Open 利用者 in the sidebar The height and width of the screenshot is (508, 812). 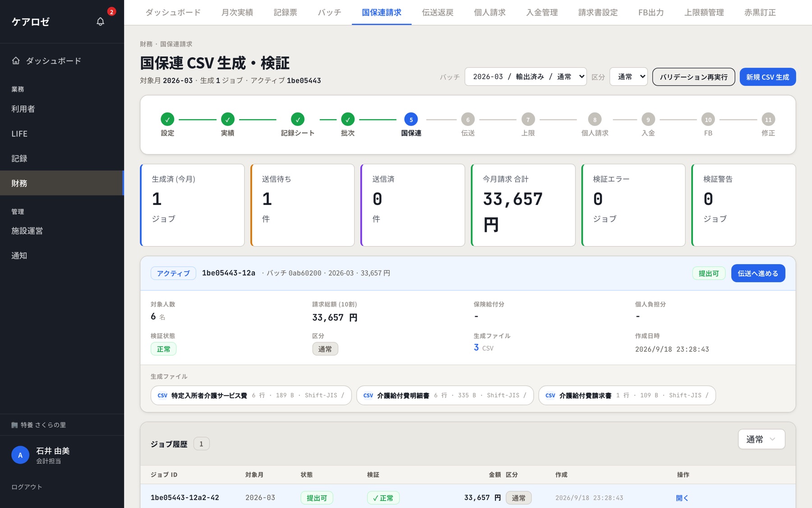tap(62, 109)
